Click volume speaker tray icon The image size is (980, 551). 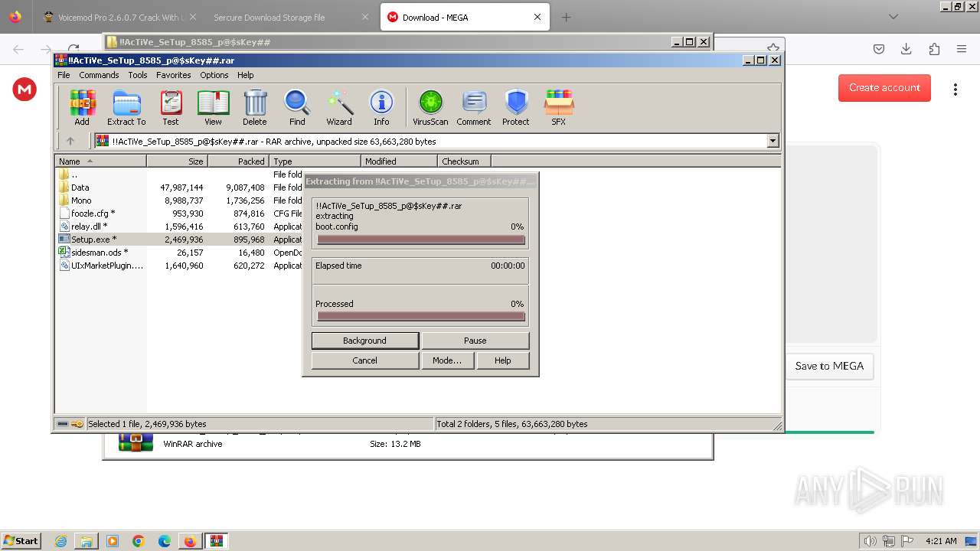click(871, 541)
